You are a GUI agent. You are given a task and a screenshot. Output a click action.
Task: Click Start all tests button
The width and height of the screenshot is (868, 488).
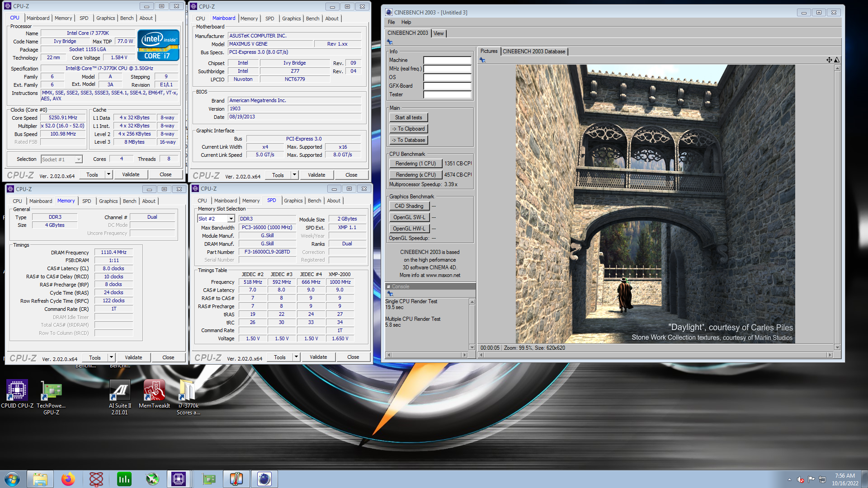[408, 117]
